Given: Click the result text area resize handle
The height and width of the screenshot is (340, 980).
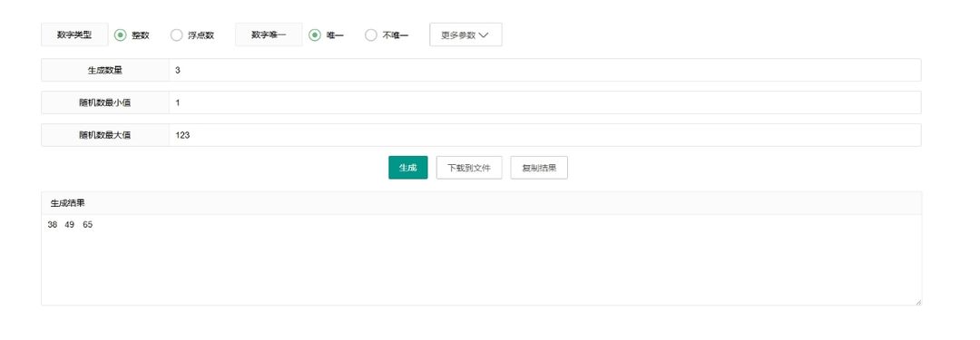Looking at the screenshot, I should tap(918, 302).
